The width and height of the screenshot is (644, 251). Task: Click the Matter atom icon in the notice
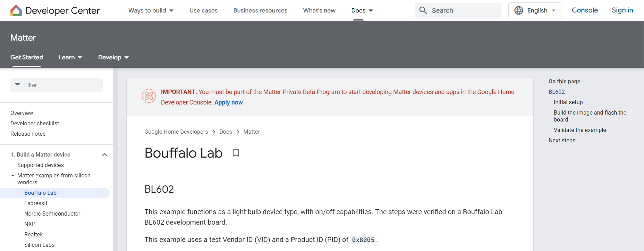tap(149, 96)
